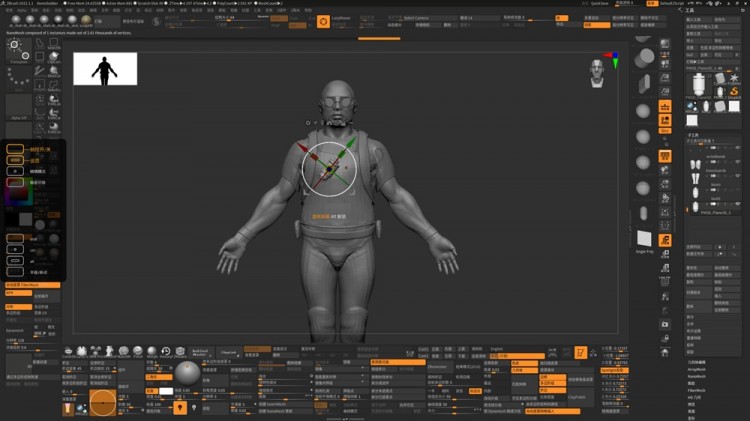Click the Dynamesh label on left panel
Screen dimensions: 750x421
[x=14, y=331]
